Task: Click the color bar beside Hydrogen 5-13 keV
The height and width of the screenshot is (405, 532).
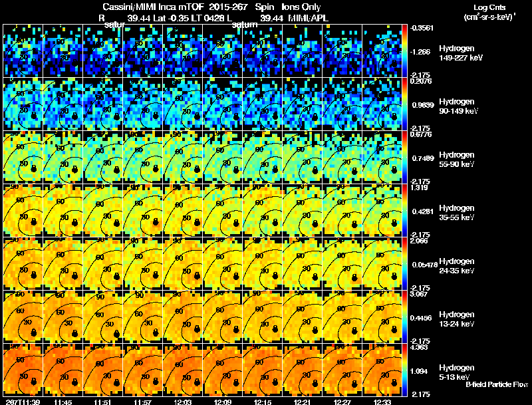Action: [405, 370]
